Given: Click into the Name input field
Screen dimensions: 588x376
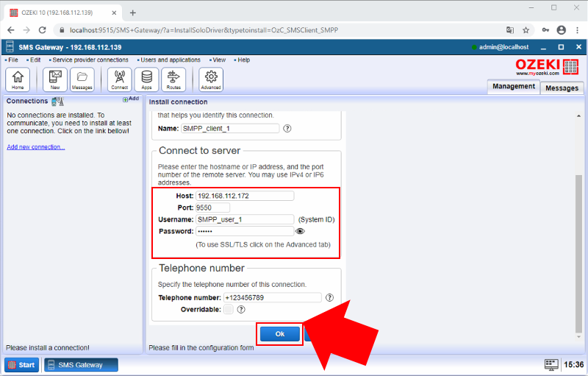Looking at the screenshot, I should coord(230,128).
